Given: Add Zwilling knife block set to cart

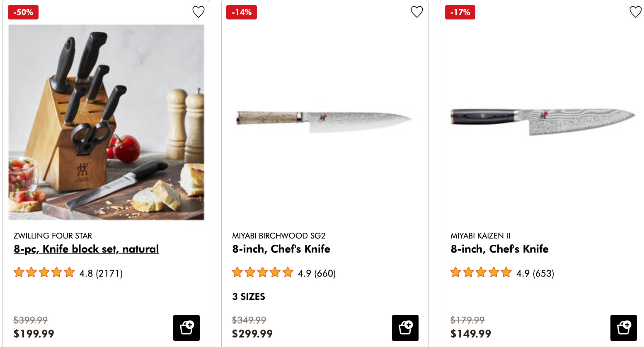Looking at the screenshot, I should (186, 328).
